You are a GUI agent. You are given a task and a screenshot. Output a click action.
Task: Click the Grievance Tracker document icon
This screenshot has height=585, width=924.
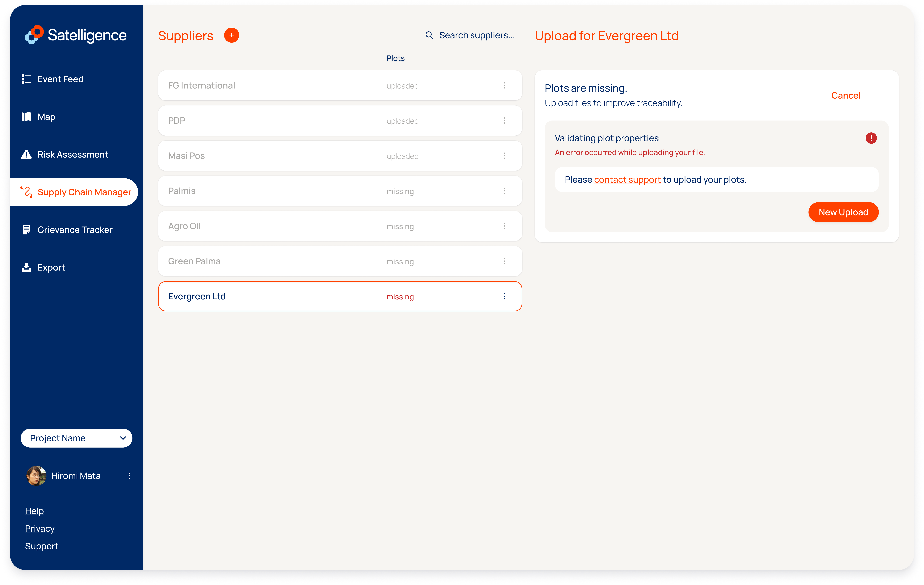(26, 230)
